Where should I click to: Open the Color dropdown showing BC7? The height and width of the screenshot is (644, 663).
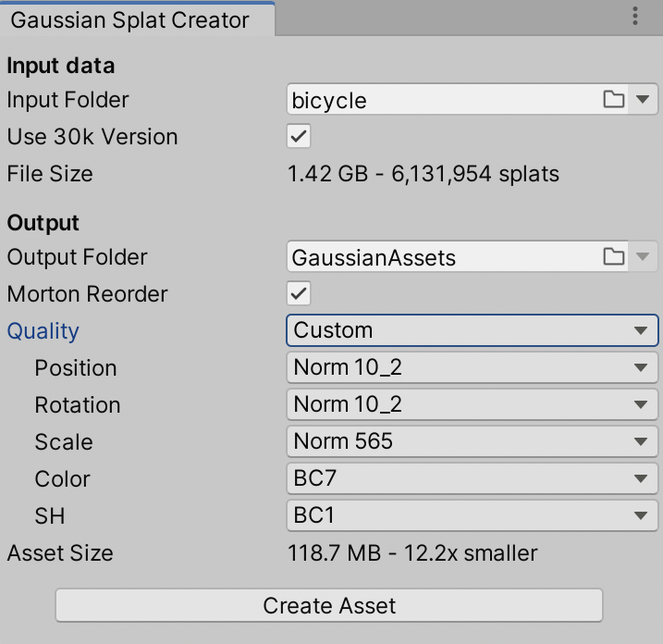473,478
